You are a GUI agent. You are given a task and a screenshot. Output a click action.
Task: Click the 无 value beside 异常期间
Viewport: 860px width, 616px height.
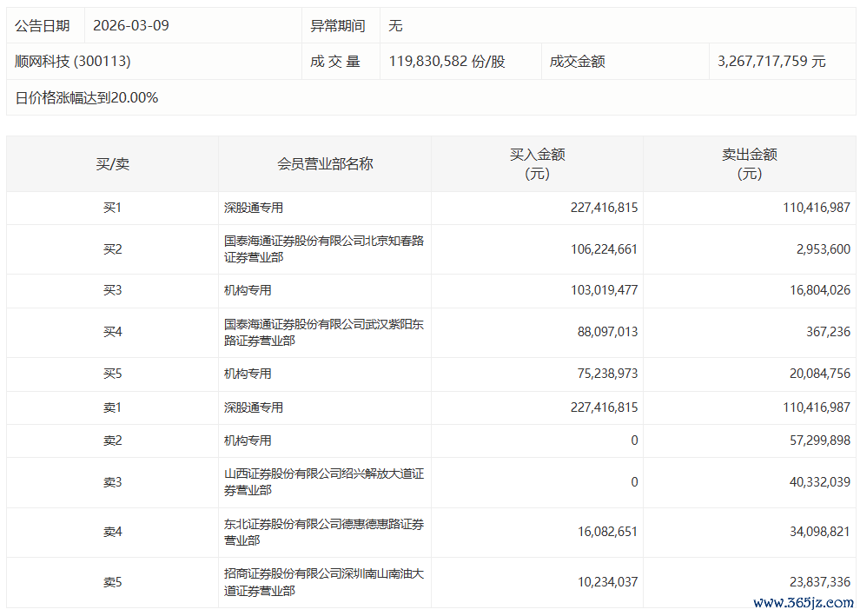(395, 26)
